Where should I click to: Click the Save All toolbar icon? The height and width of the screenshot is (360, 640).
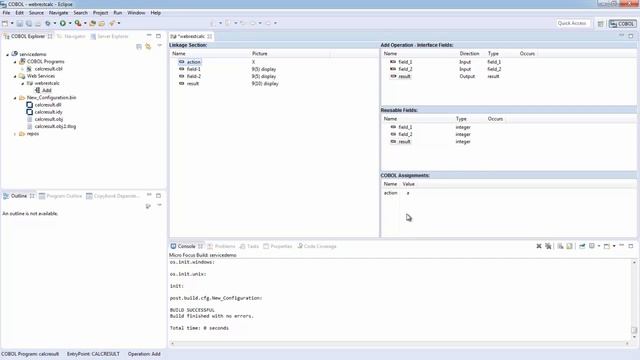[x=29, y=23]
